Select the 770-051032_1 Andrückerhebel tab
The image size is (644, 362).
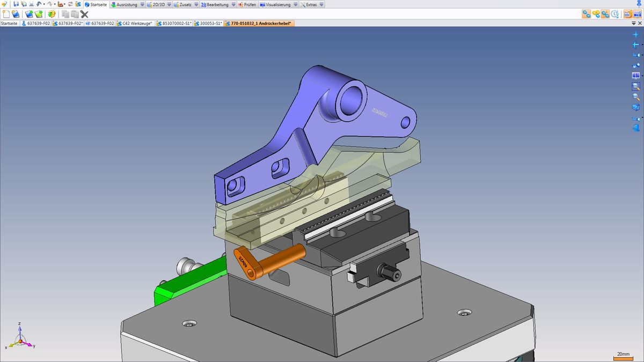[x=259, y=24]
